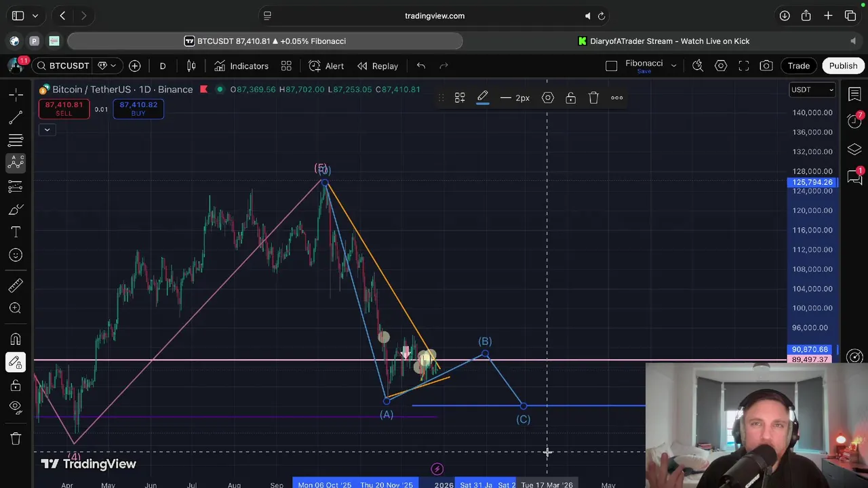
Task: Open the Fibonacci and Gann tools
Action: (x=16, y=140)
